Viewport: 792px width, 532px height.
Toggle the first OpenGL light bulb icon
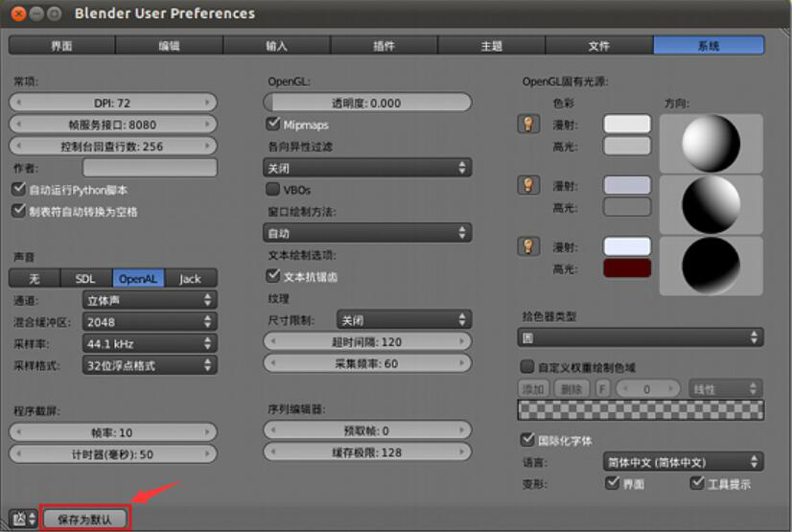click(x=528, y=125)
